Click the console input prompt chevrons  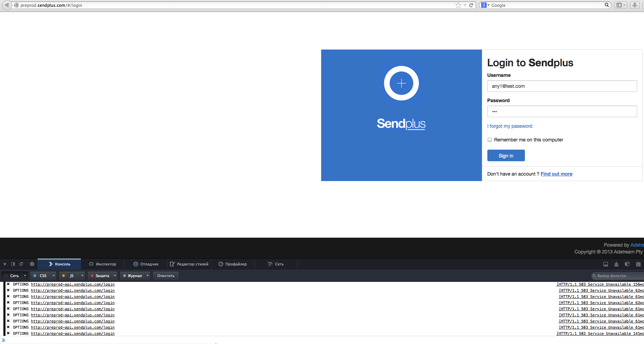(3, 340)
